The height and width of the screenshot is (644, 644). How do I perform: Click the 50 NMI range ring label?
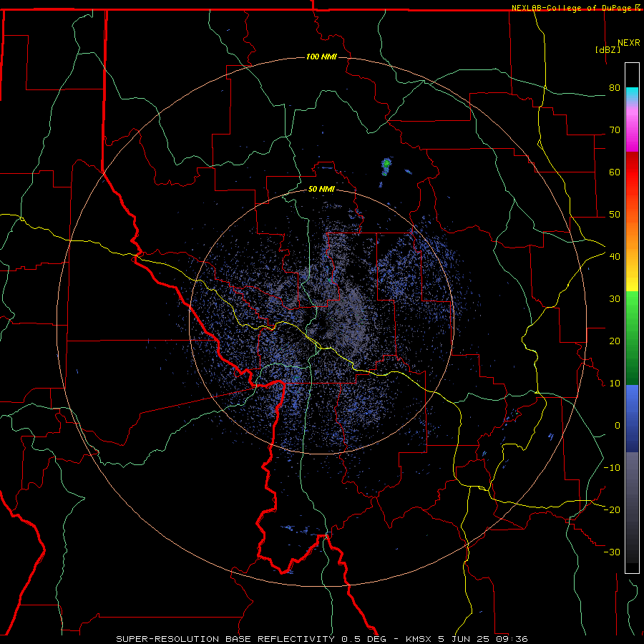tap(321, 189)
